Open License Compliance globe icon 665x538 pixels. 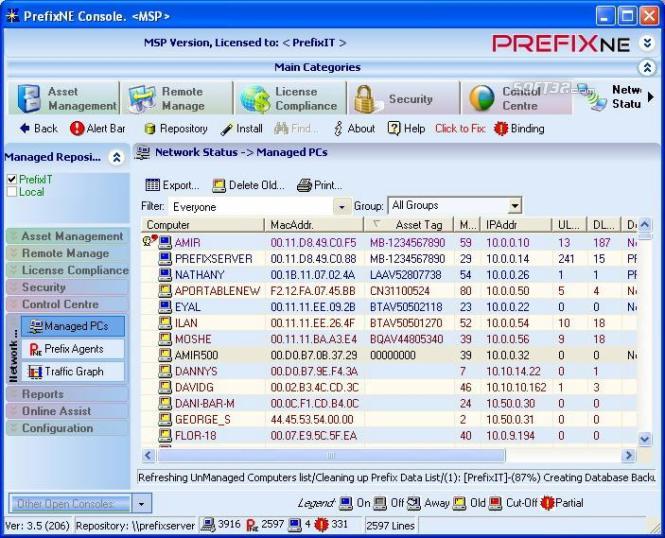255,99
